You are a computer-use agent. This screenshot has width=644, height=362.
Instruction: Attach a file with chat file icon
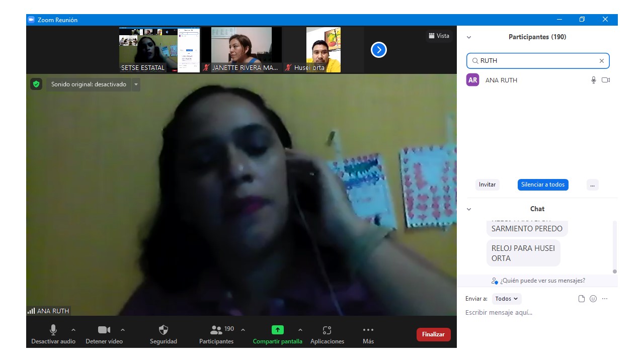tap(582, 299)
